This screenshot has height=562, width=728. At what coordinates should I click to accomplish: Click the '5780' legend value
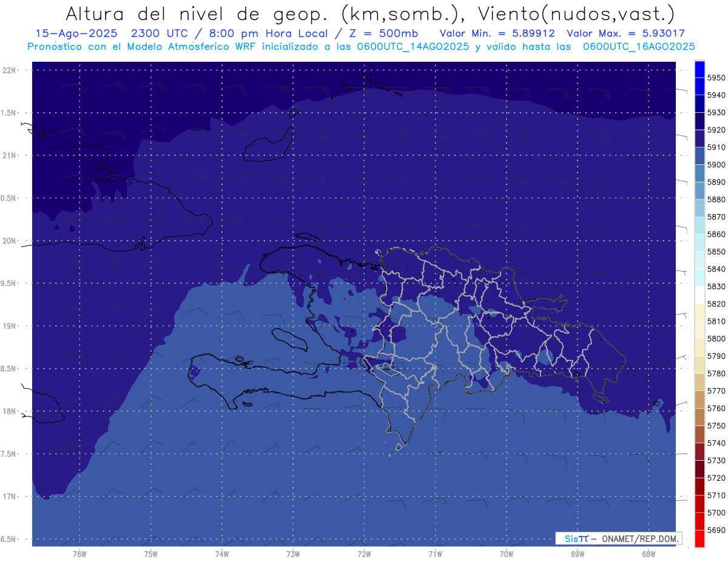[x=715, y=373]
